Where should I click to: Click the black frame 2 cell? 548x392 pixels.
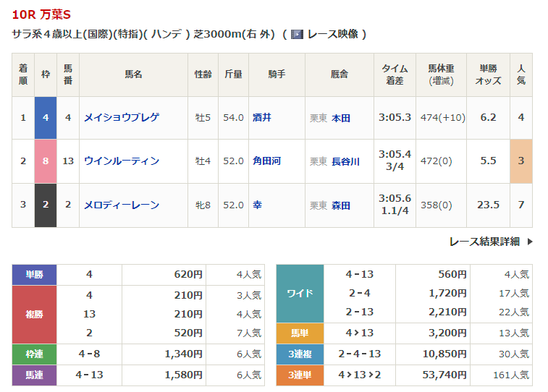pyautogui.click(x=46, y=205)
